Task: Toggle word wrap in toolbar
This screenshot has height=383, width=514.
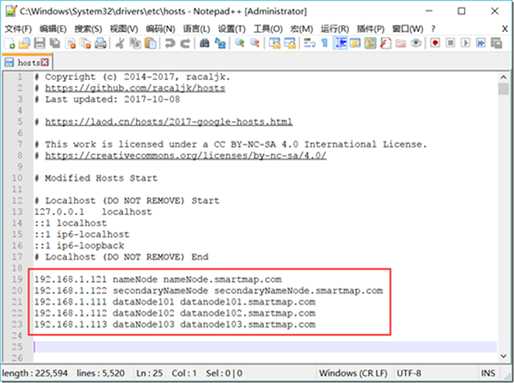Action: click(x=309, y=43)
